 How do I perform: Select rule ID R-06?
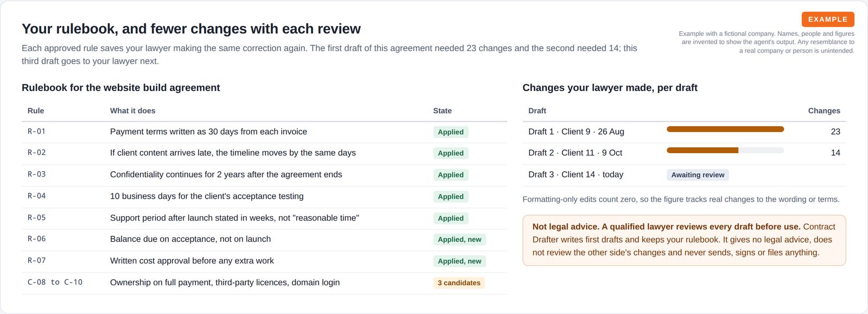tap(37, 239)
